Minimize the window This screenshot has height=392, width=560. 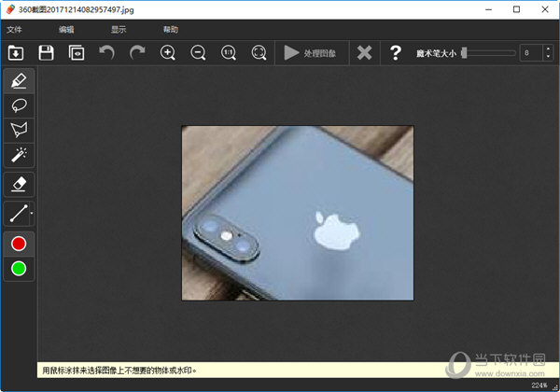pos(488,9)
